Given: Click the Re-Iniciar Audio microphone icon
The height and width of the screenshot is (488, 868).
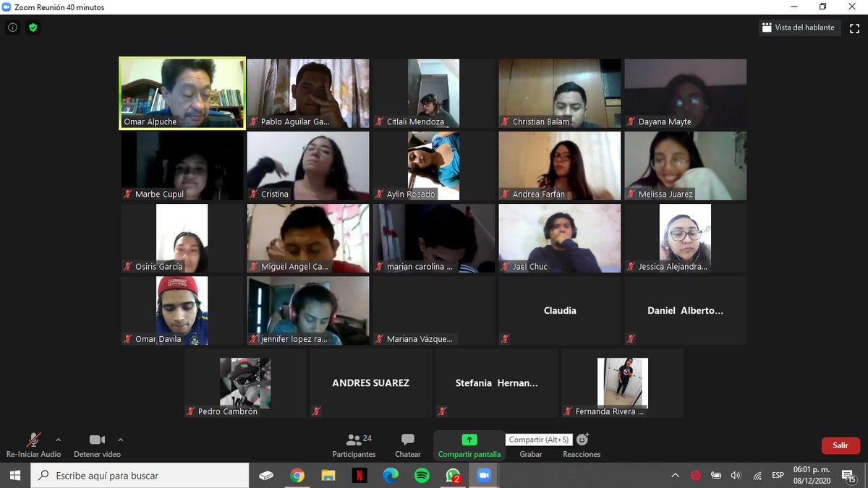Looking at the screenshot, I should click(x=33, y=440).
